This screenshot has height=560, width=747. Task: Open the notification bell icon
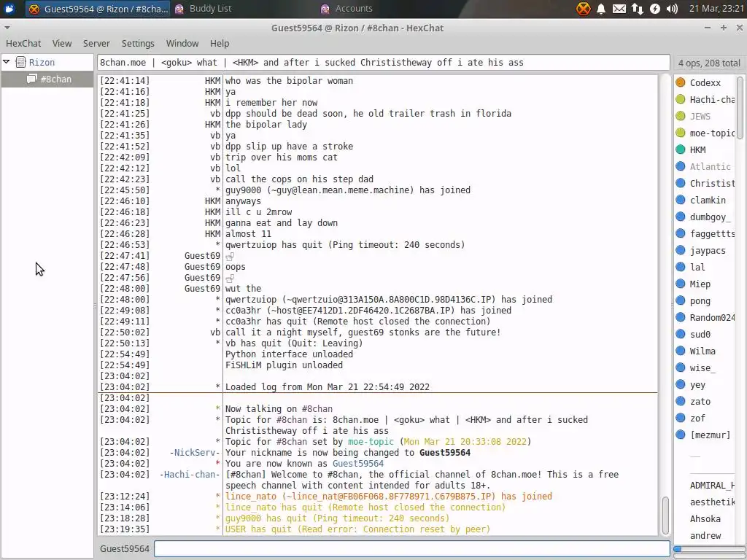pos(601,9)
